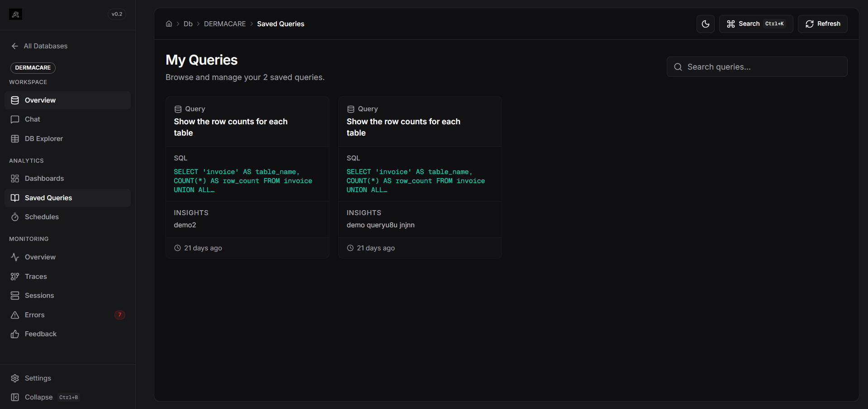
Task: Toggle dark mode with moon icon
Action: 706,24
